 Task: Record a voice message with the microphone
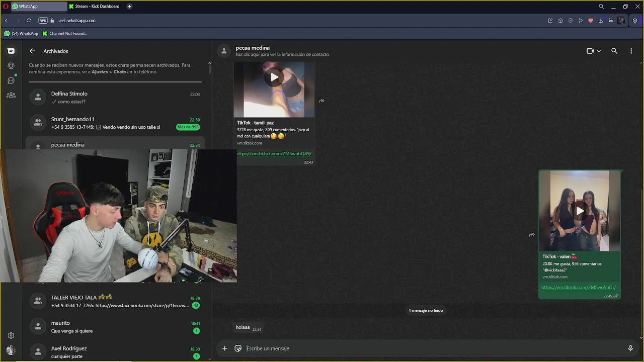tap(630, 348)
